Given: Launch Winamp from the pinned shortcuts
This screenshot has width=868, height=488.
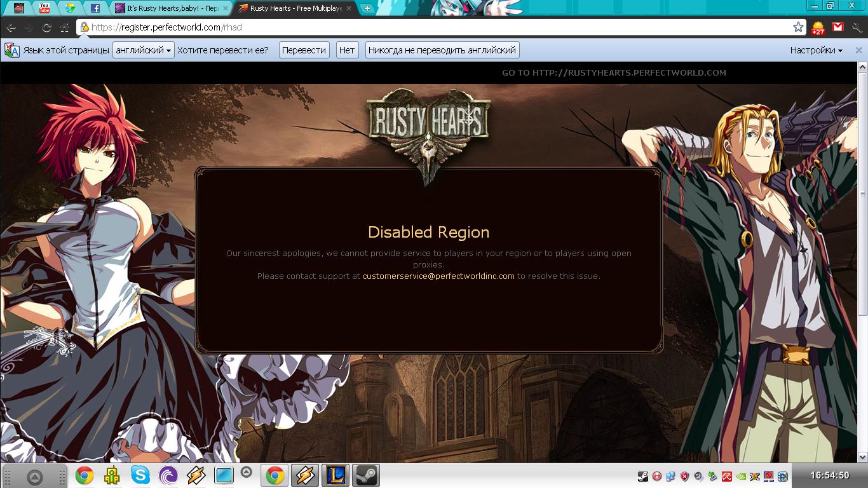Looking at the screenshot, I should pyautogui.click(x=196, y=475).
